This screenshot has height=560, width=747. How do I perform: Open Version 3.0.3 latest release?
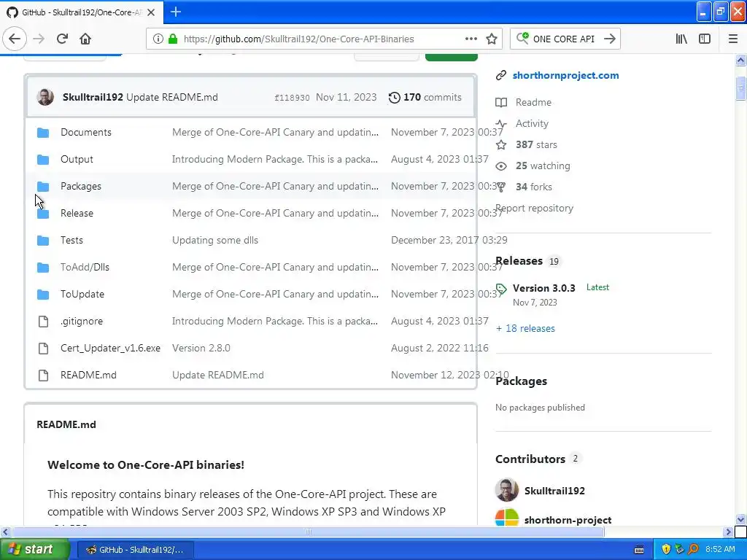(543, 288)
